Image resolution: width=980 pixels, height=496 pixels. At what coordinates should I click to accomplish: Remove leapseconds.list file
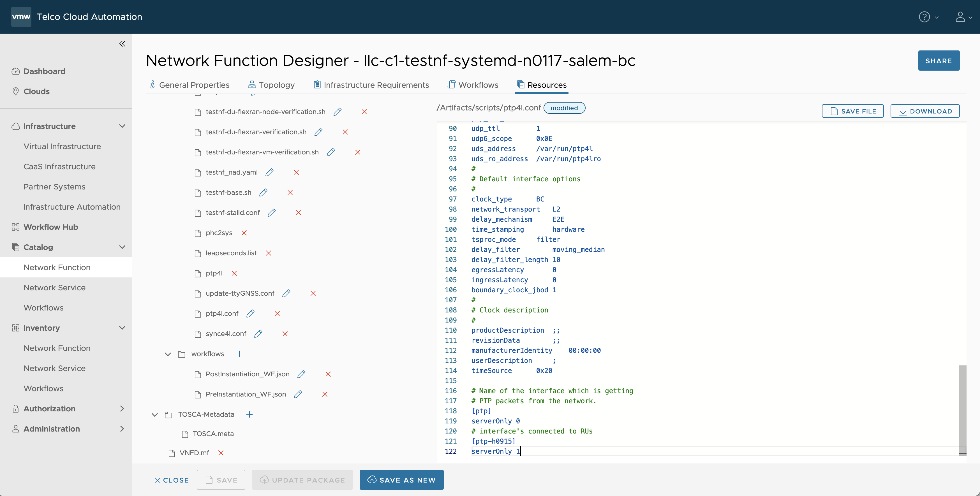(268, 253)
